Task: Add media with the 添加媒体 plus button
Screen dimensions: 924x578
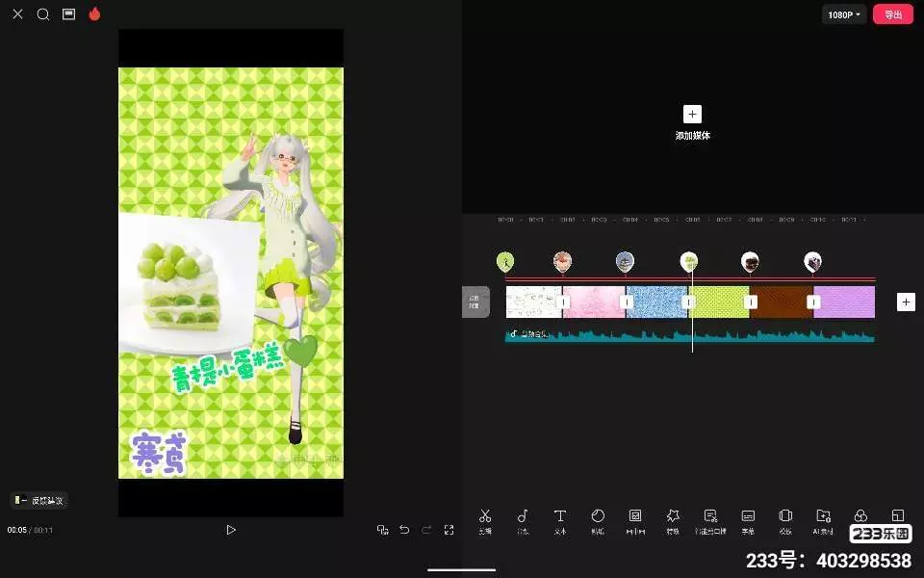Action: click(x=692, y=115)
